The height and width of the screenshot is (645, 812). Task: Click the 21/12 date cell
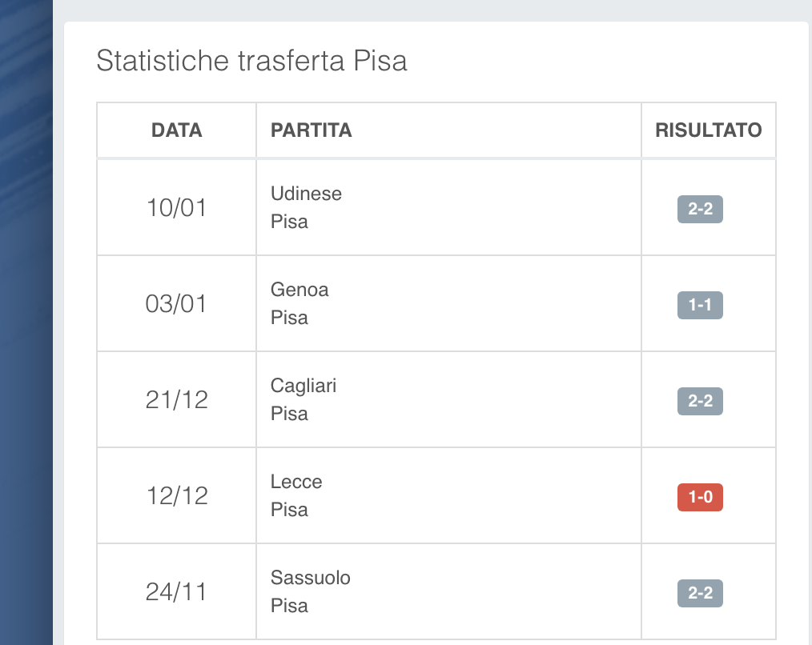click(x=176, y=400)
